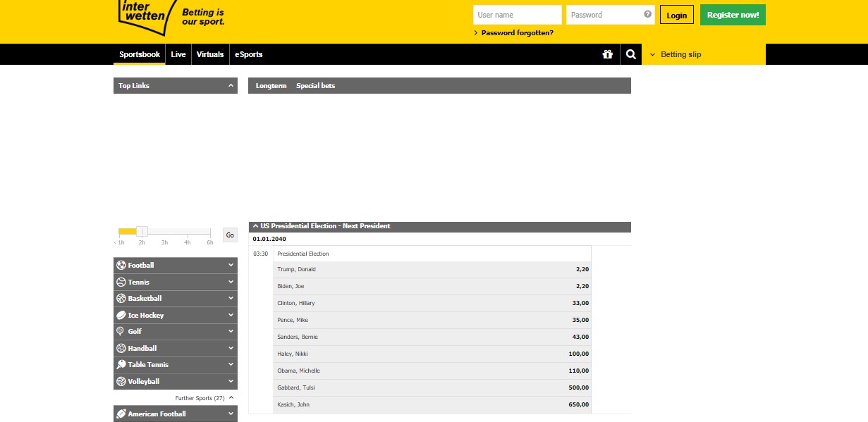Select the Longterm tab
868x422 pixels.
(271, 86)
